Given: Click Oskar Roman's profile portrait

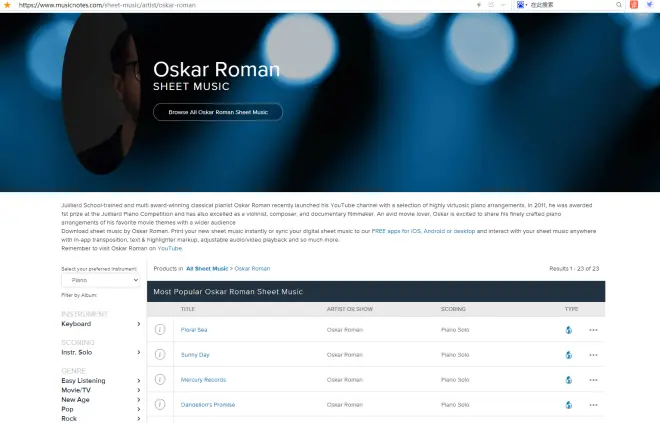Looking at the screenshot, I should pos(101,94).
